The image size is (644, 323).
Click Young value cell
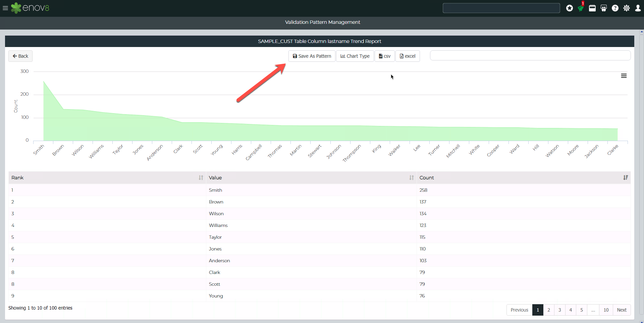tap(311, 296)
